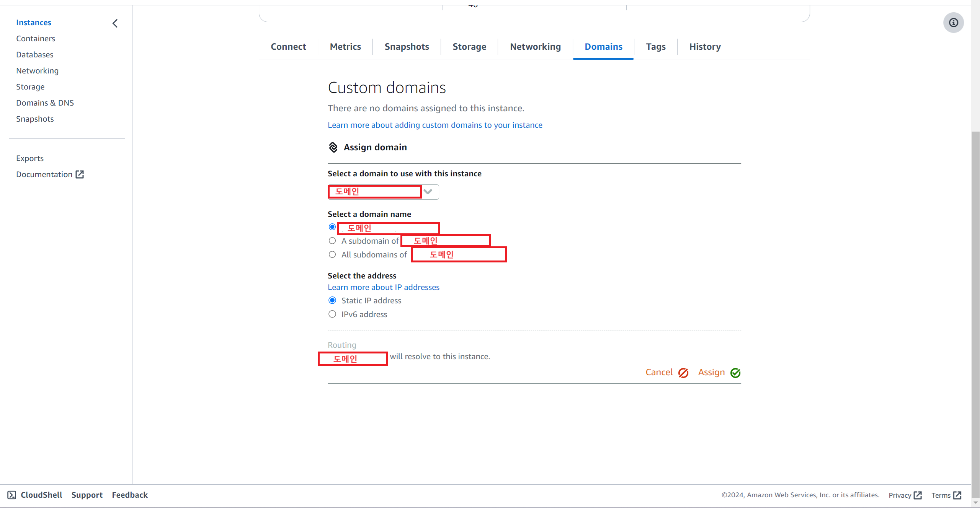Choose the IPv6 address radio button

coord(332,314)
